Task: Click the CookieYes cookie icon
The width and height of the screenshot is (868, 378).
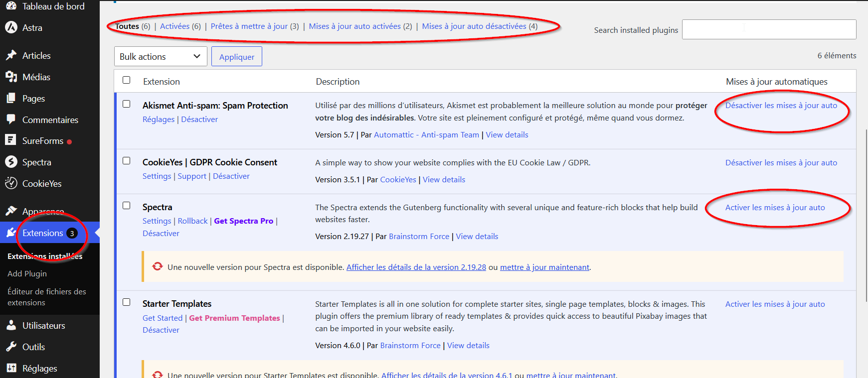Action: click(11, 183)
